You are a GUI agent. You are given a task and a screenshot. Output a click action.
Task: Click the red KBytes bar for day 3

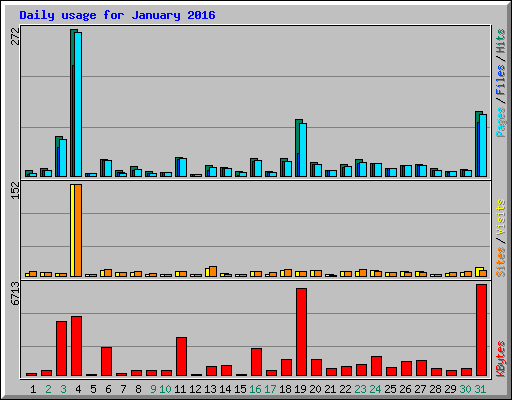pyautogui.click(x=61, y=349)
